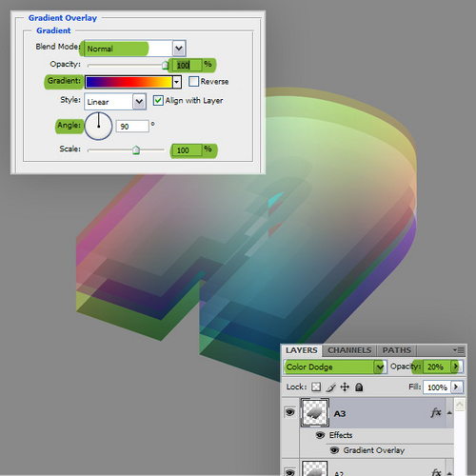Click the fx icon on layer A3

tap(436, 412)
